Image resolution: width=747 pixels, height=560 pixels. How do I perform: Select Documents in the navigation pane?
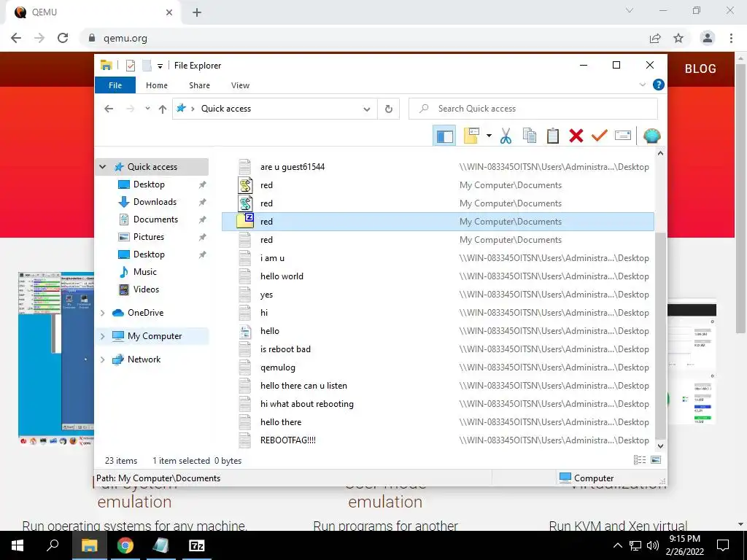click(155, 219)
